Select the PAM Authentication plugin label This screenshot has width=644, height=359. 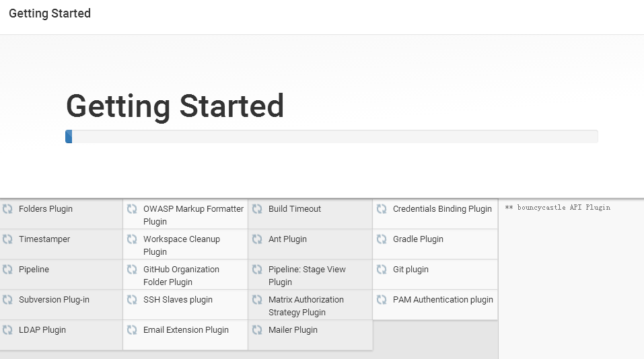point(443,300)
